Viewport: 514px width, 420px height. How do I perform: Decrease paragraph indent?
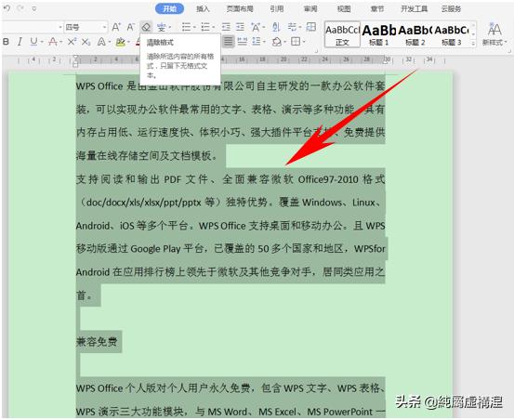point(226,27)
